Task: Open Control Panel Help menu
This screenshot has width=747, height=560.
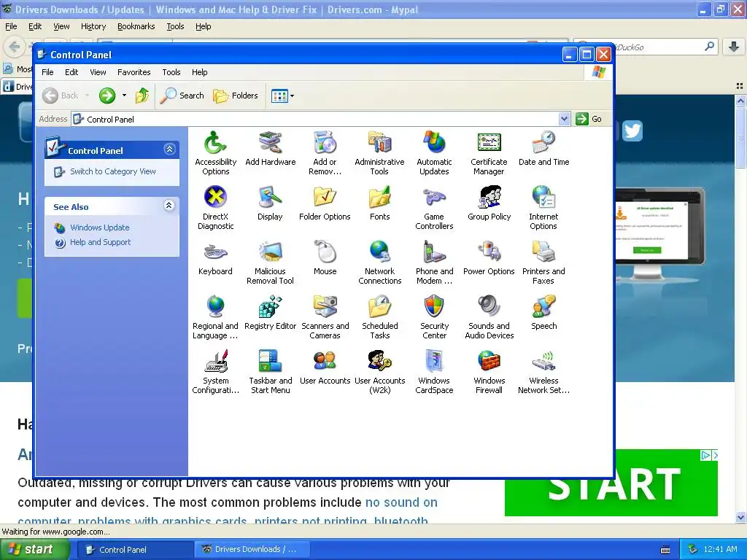Action: 200,72
